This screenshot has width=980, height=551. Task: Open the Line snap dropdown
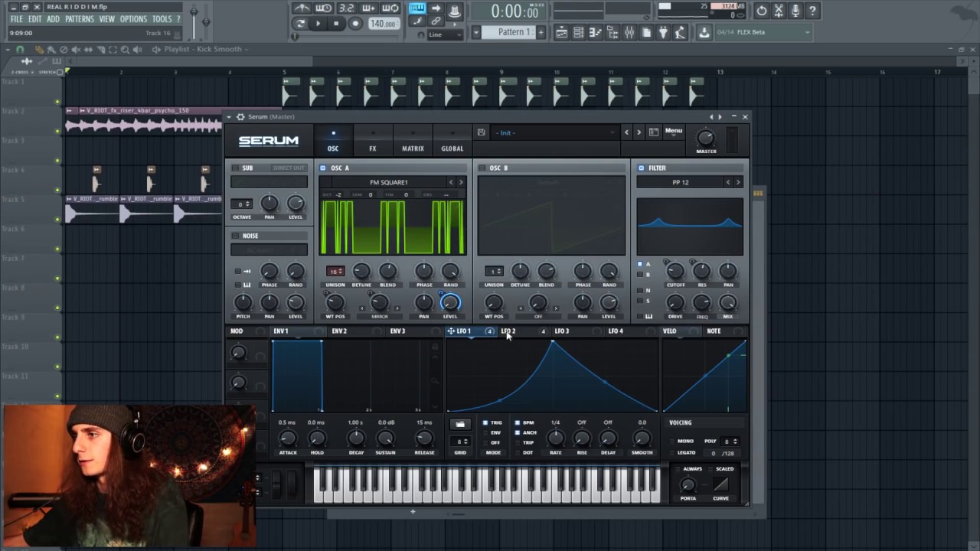tap(446, 34)
